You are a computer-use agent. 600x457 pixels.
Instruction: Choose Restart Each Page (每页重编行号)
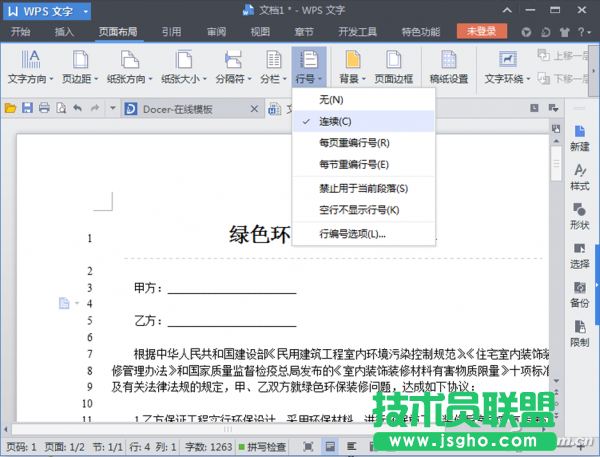point(364,143)
